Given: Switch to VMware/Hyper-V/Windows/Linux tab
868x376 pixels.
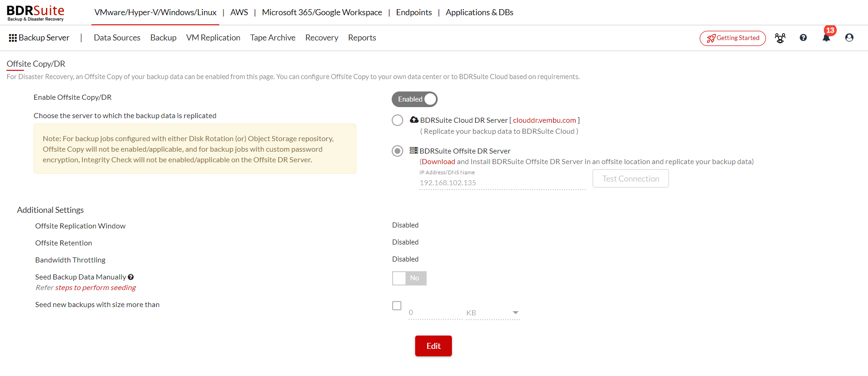Looking at the screenshot, I should coord(155,12).
